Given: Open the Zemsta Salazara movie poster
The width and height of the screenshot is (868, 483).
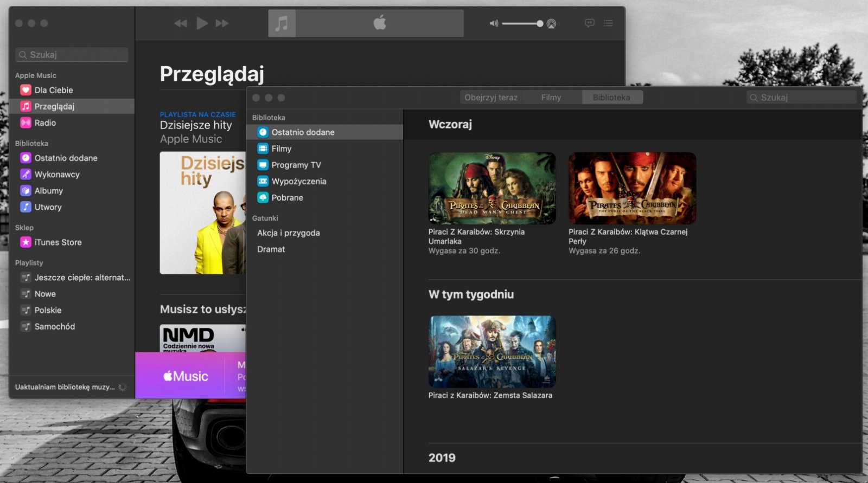Looking at the screenshot, I should (x=492, y=351).
